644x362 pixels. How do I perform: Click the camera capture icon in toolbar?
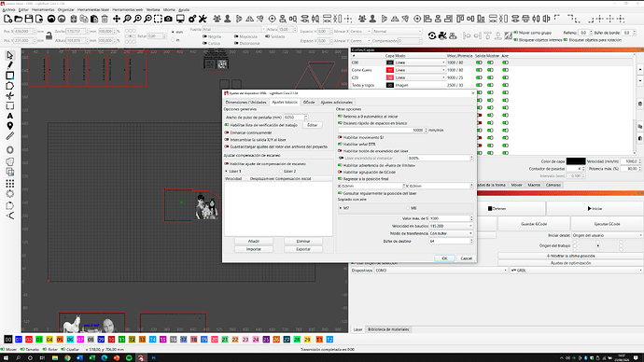pyautogui.click(x=168, y=19)
